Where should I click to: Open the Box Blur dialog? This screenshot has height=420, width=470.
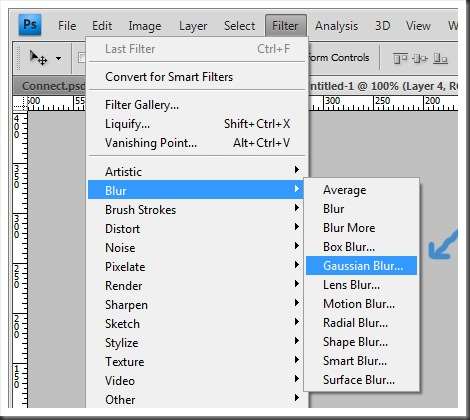point(362,247)
